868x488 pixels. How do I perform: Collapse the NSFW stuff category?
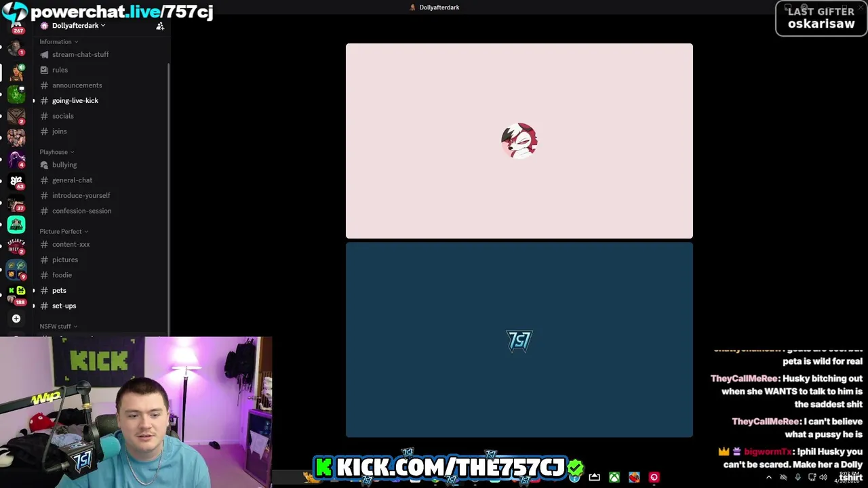[x=58, y=326]
